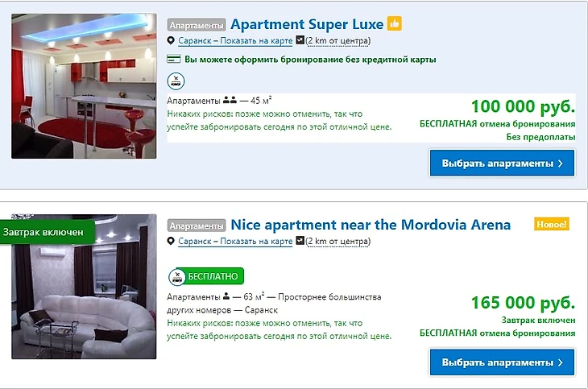Show Mordovia Arena apartment on the map
Viewport: 588px width, 389px height.
tap(235, 241)
